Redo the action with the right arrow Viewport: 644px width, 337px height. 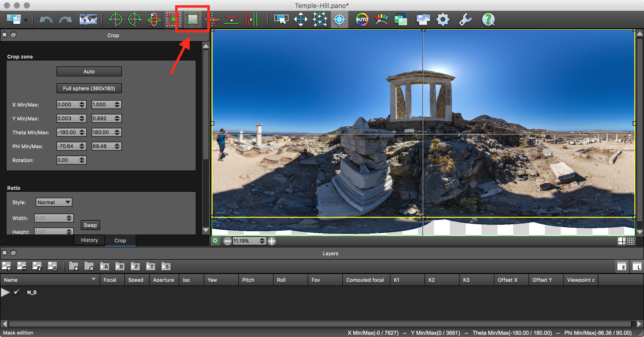pyautogui.click(x=65, y=20)
